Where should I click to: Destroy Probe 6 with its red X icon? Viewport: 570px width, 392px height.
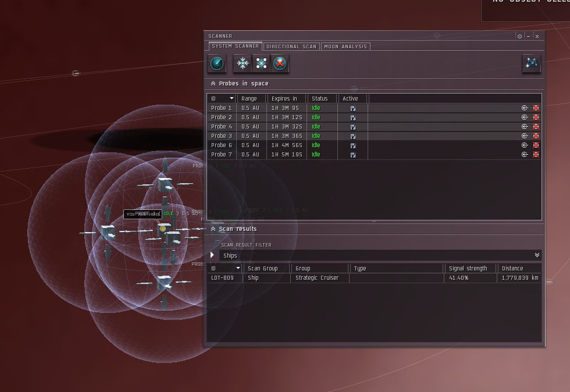[536, 145]
